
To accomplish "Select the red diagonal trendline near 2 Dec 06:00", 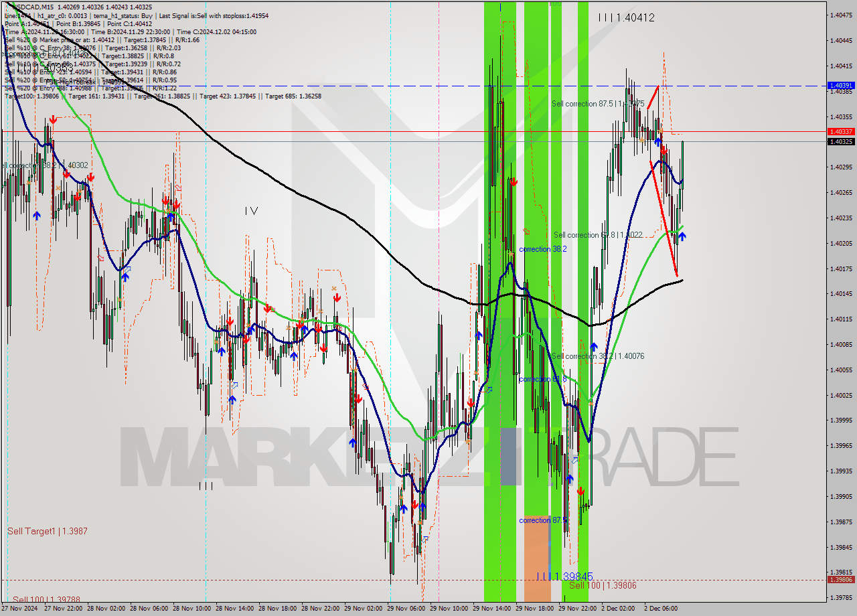I will pyautogui.click(x=664, y=218).
